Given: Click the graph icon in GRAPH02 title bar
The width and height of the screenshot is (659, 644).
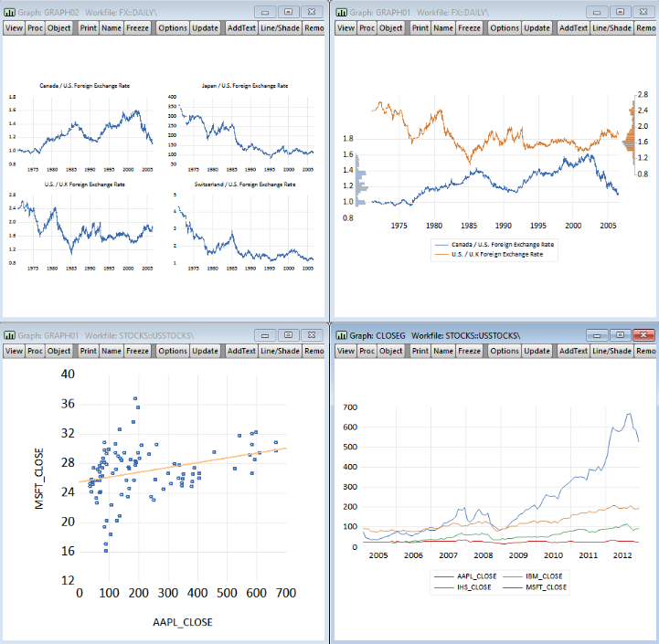Looking at the screenshot, I should click(10, 13).
